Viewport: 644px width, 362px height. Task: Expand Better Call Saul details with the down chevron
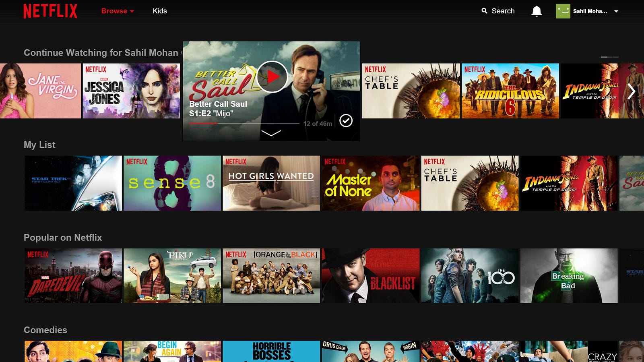pos(271,133)
